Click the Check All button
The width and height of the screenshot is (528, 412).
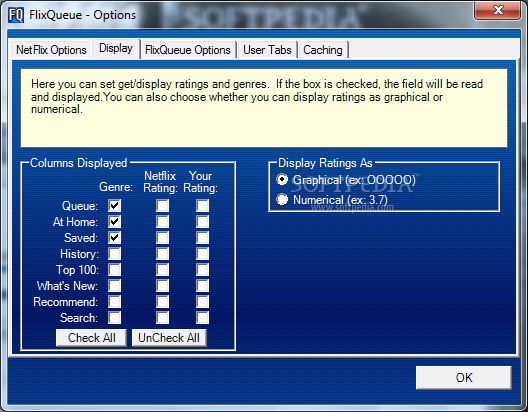click(91, 338)
